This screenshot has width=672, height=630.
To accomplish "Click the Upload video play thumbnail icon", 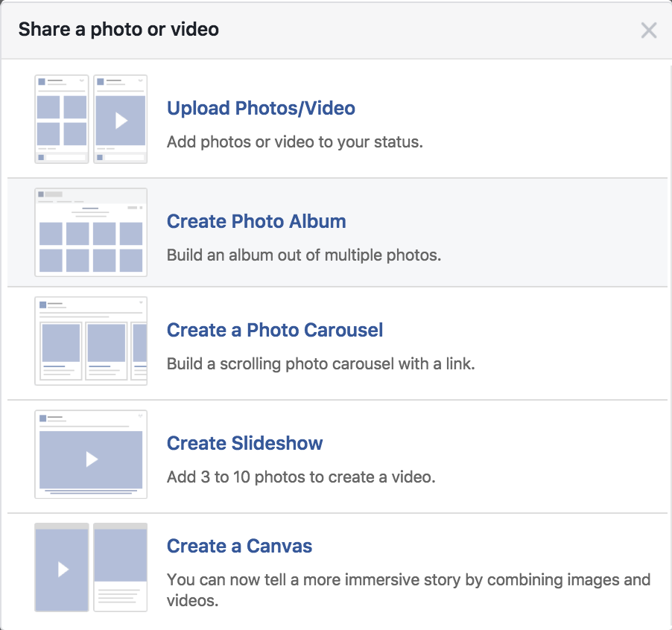I will click(x=120, y=119).
